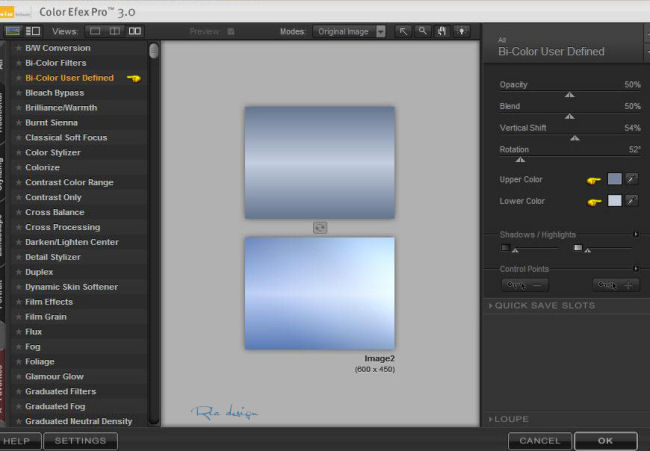Click the Highlights gradient icon

(x=577, y=248)
